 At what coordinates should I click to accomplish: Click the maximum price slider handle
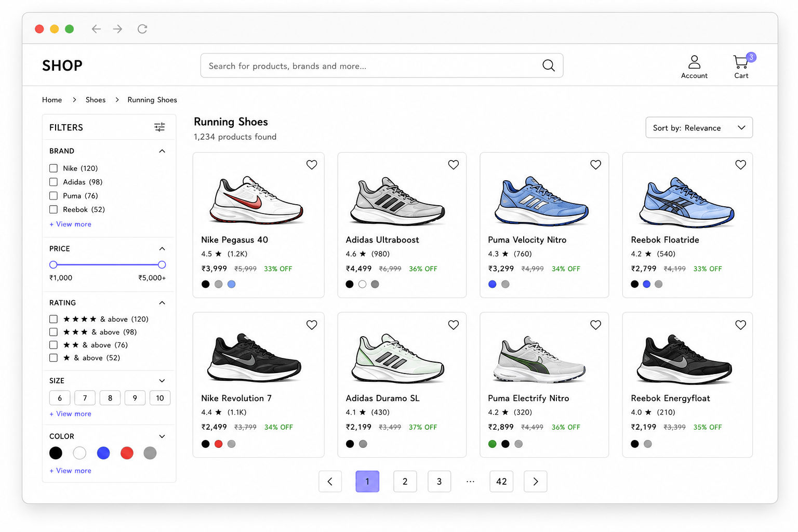[162, 265]
